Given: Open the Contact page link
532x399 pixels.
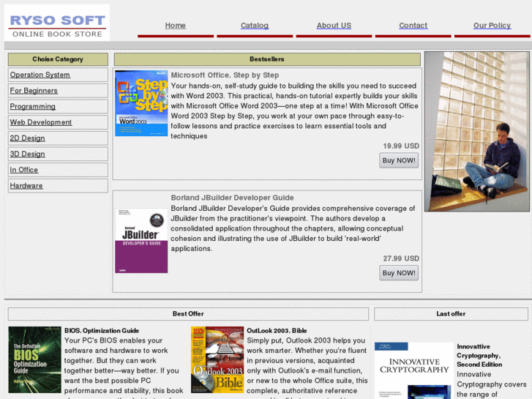Looking at the screenshot, I should (413, 26).
